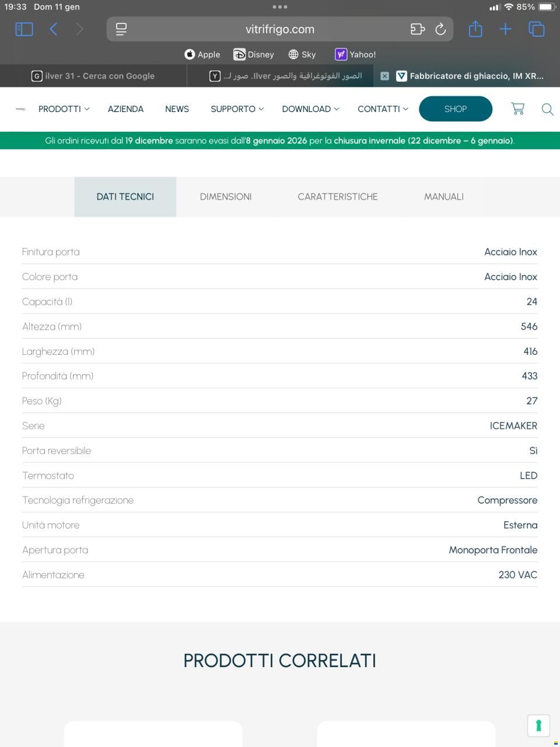This screenshot has height=747, width=560.
Task: Open the privacy preferences widget
Action: coord(538,725)
